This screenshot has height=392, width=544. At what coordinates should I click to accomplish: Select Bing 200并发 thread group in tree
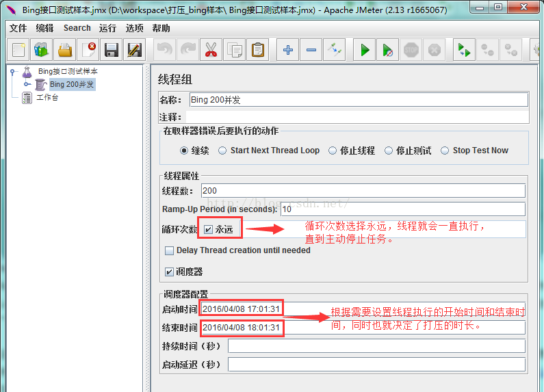point(72,84)
